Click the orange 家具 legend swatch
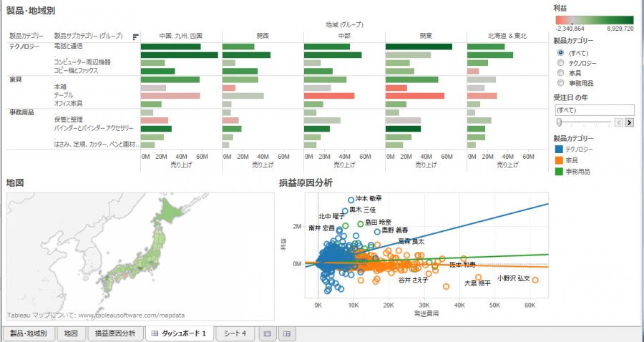This screenshot has height=342, width=644. click(559, 160)
